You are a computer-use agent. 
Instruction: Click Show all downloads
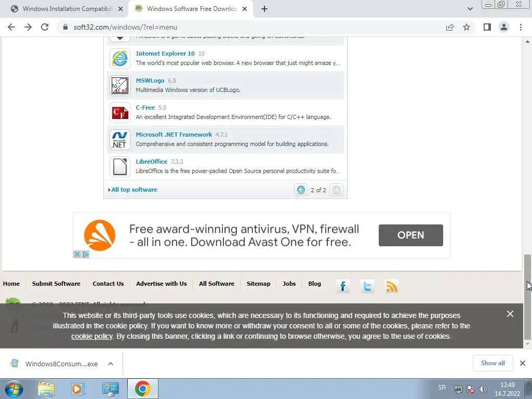tap(493, 363)
